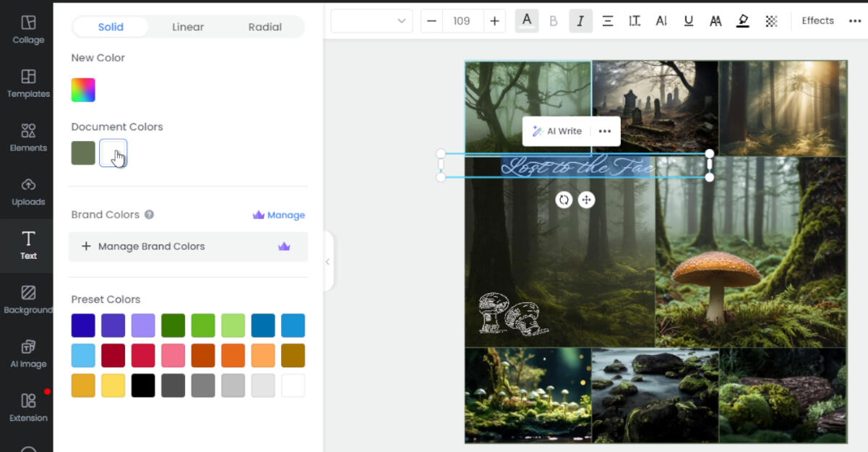This screenshot has height=452, width=868.
Task: Click the AI Write button
Action: (x=557, y=131)
